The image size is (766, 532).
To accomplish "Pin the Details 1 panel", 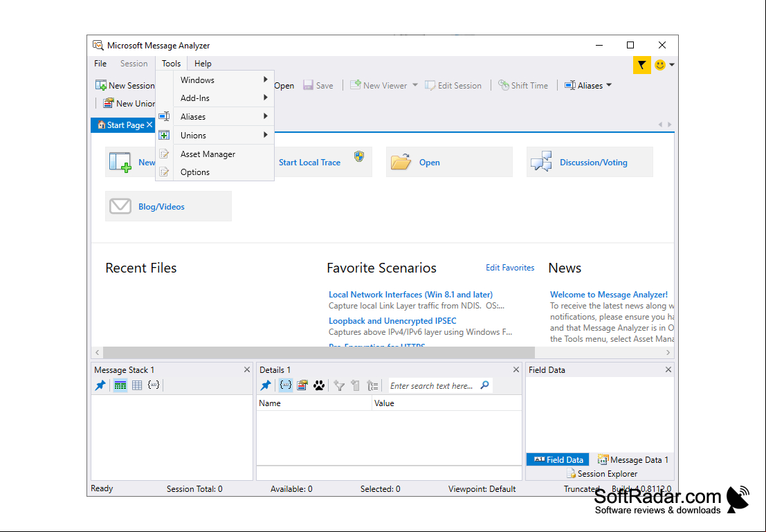I will click(266, 385).
